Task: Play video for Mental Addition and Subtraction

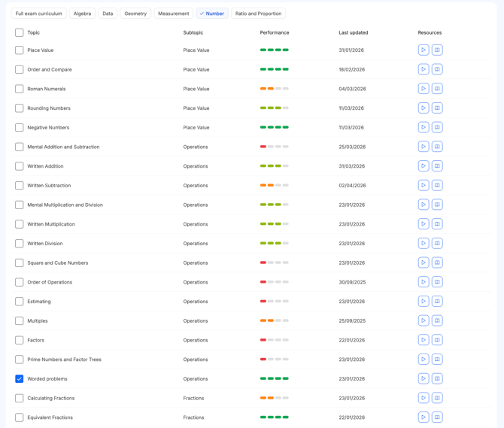Action: (x=424, y=147)
